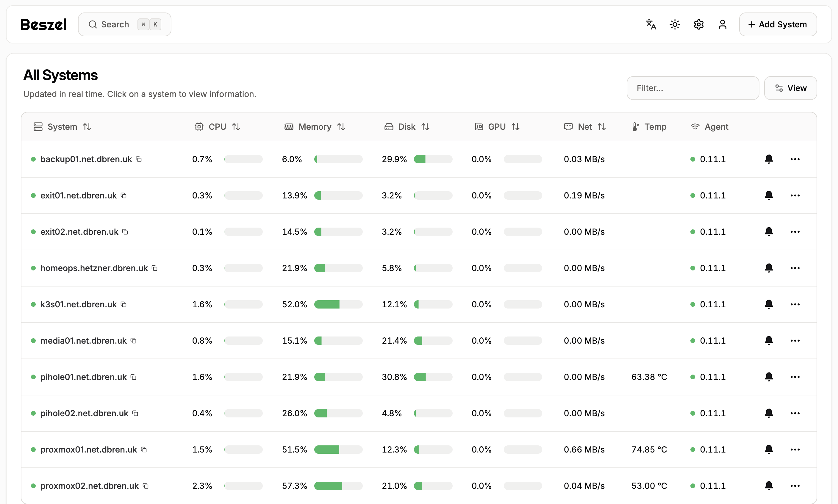Screen dimensions: 838x504
Task: Open more actions menu for media01.net.dbren.uk
Action: click(795, 341)
